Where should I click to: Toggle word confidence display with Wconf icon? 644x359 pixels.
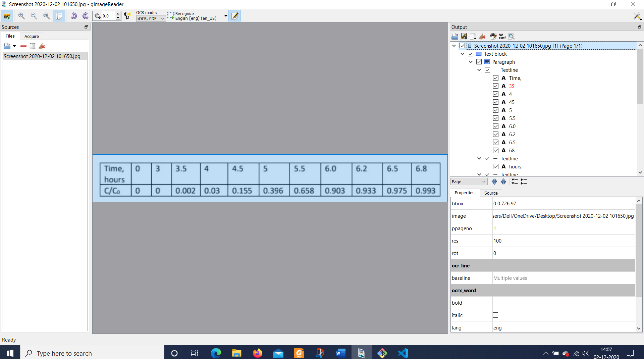click(x=501, y=36)
